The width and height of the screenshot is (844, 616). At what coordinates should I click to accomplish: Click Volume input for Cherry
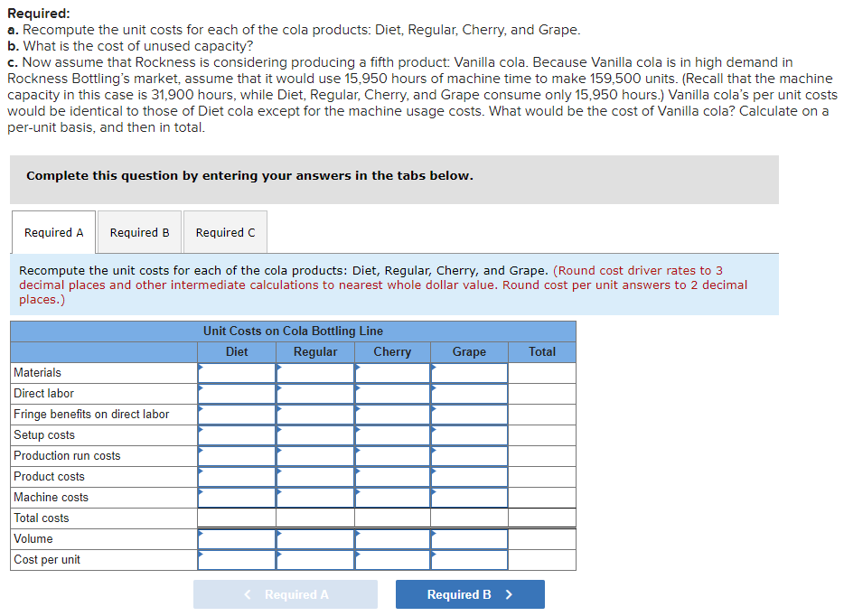point(392,539)
